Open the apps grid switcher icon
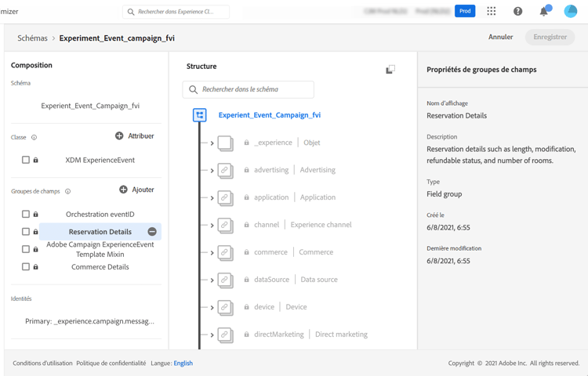Viewport: 588px width, 376px height. 492,11
